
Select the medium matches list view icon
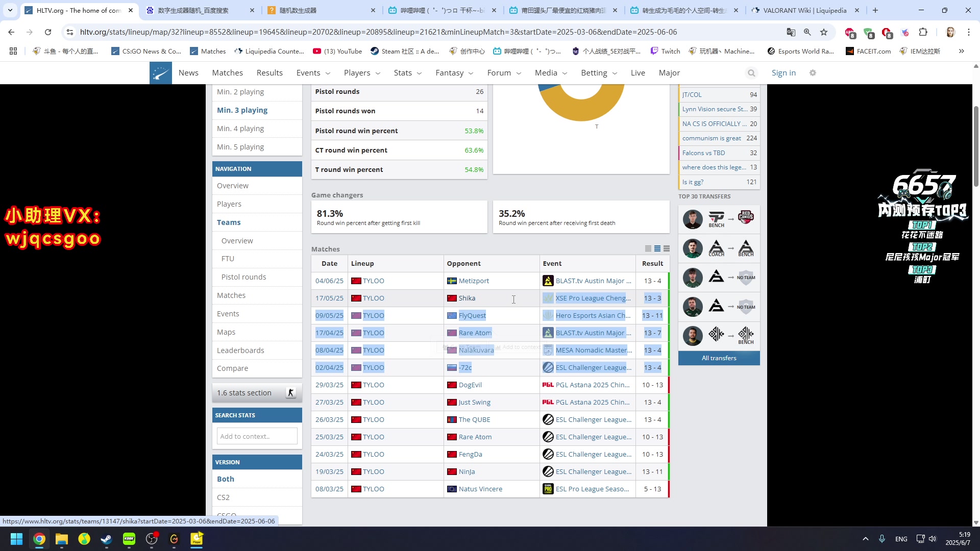click(657, 248)
